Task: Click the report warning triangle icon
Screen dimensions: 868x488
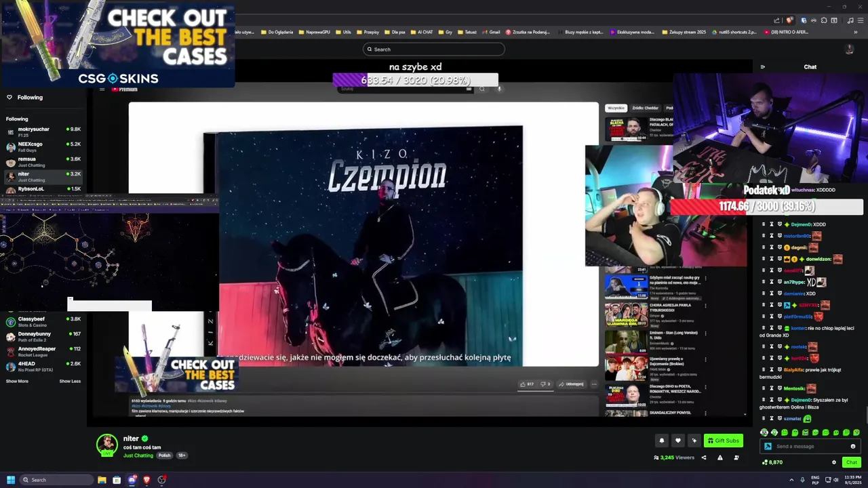Action: [x=720, y=457]
